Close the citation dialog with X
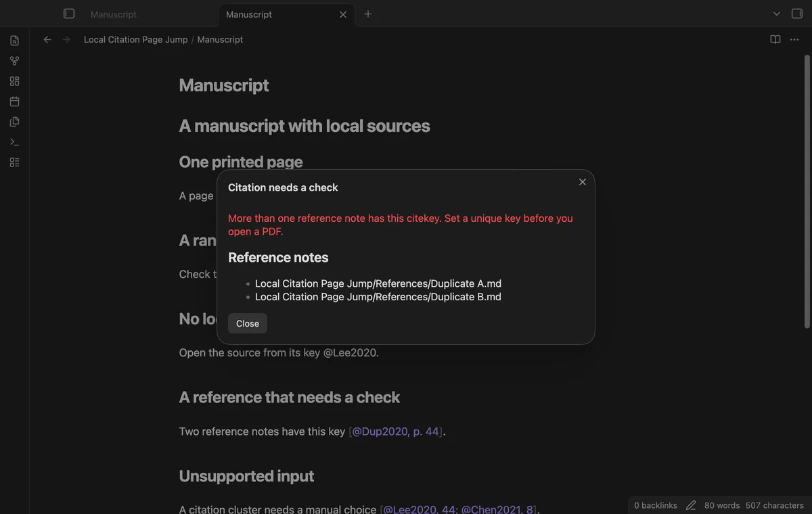 pyautogui.click(x=583, y=182)
